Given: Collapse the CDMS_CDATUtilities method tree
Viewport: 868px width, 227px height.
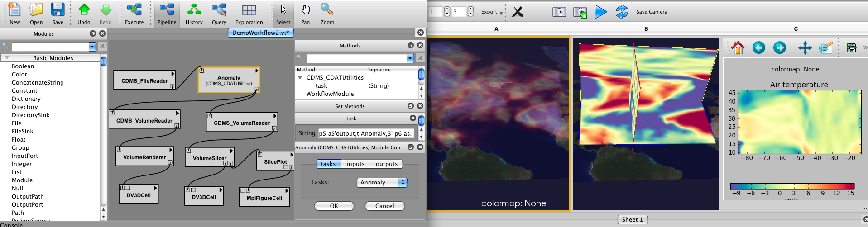Looking at the screenshot, I should (x=300, y=78).
